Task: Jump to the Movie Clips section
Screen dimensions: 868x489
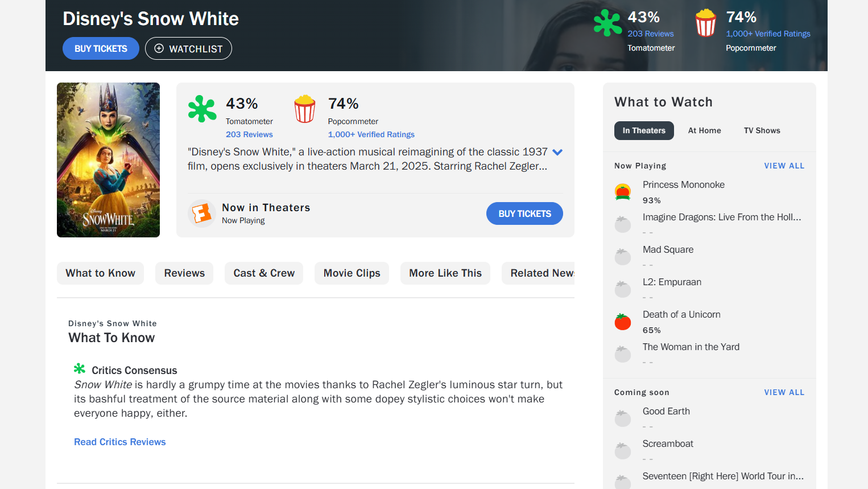Action: (x=352, y=273)
